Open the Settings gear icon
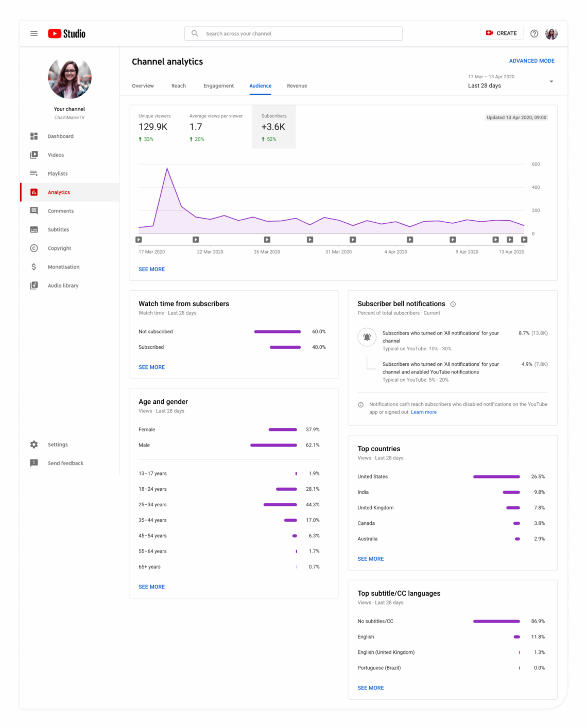Screen dimensions: 587x728 33,444
